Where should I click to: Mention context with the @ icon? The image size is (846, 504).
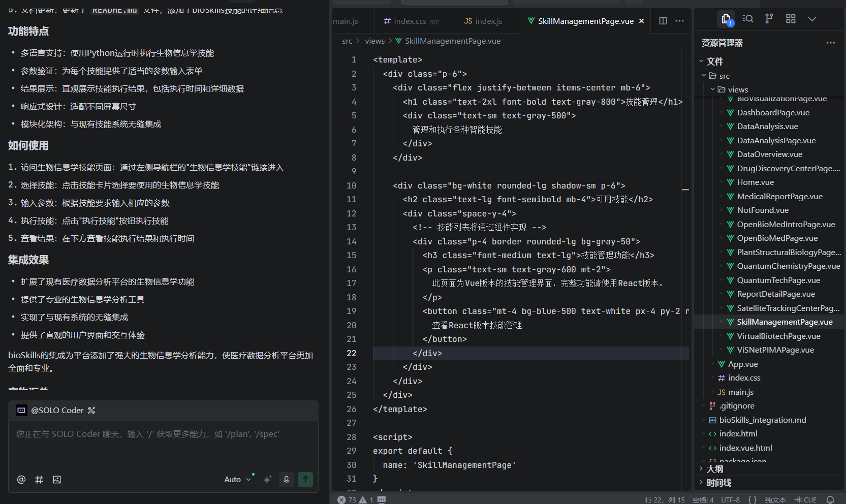[21, 480]
